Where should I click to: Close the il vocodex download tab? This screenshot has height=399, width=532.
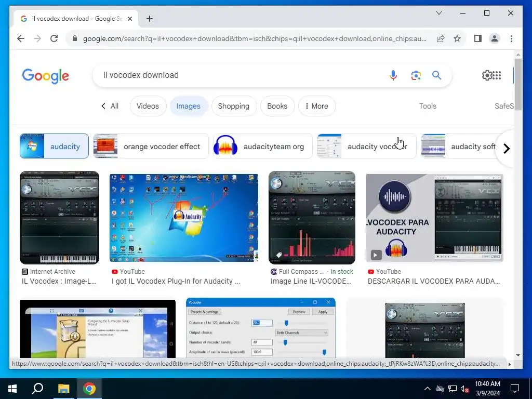point(129,19)
